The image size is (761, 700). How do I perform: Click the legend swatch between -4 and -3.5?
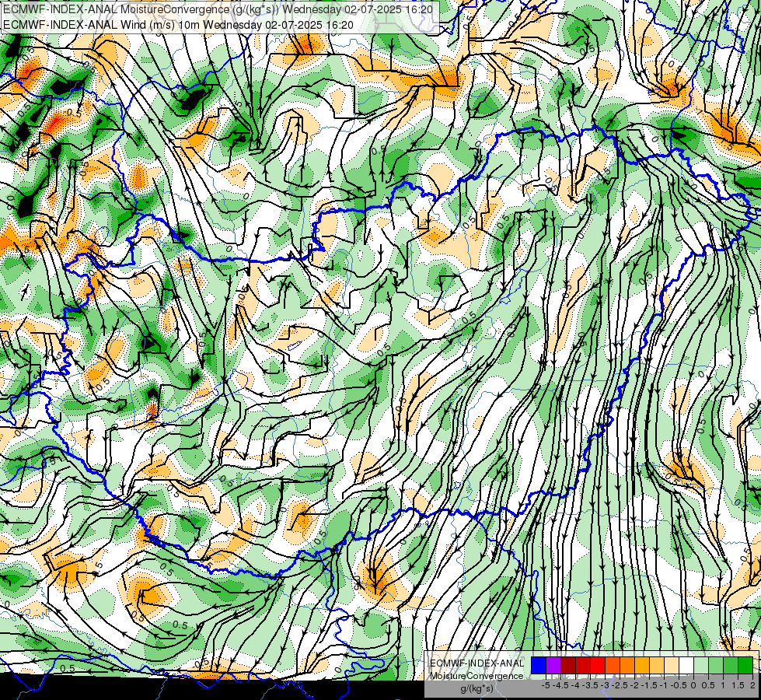tap(583, 666)
